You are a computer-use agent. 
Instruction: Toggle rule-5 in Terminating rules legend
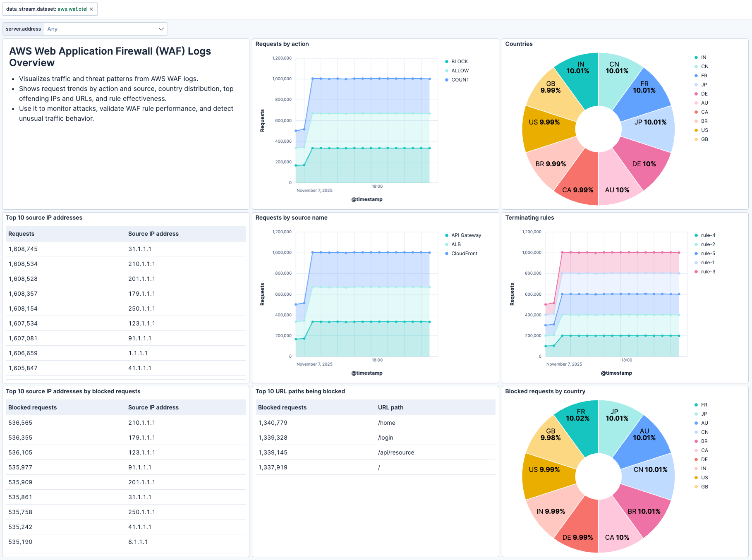(x=707, y=253)
